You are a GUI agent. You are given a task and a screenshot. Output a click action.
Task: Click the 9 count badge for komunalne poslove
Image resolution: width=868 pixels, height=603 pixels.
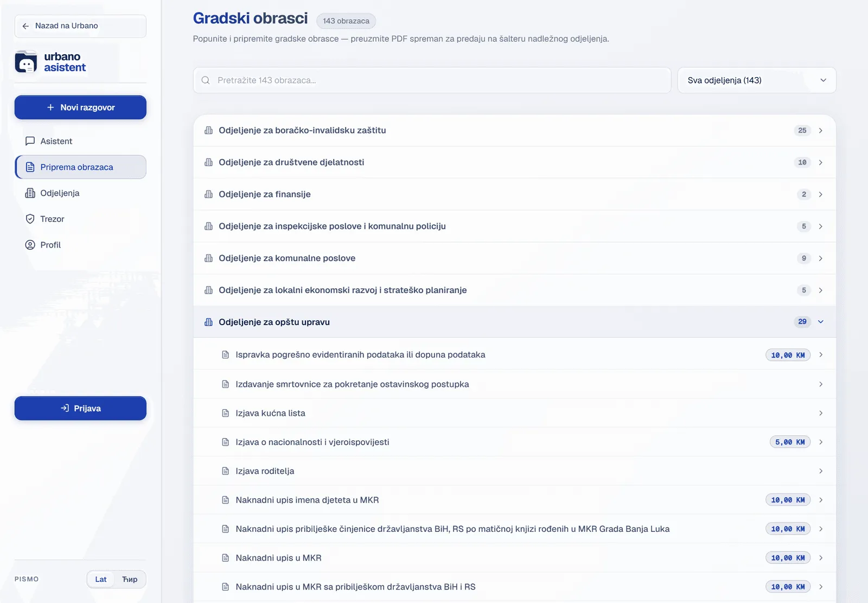(804, 258)
